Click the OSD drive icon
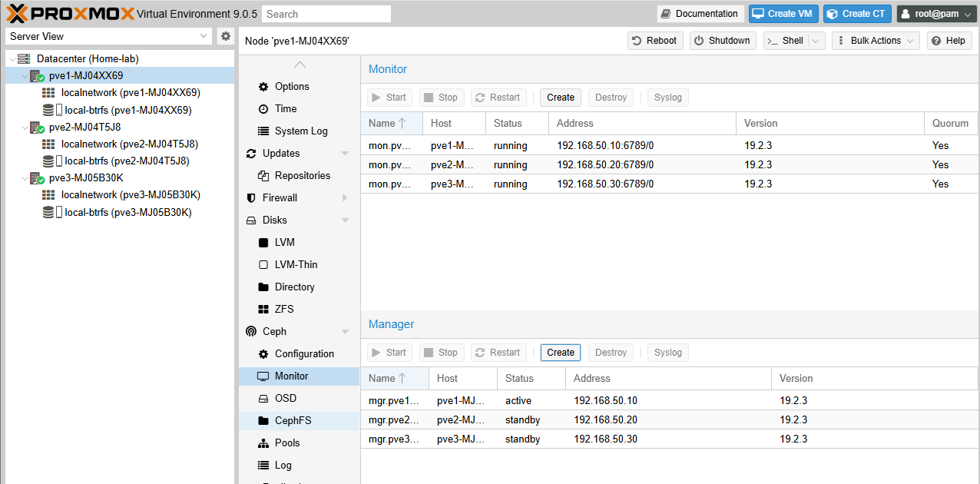 [x=263, y=399]
